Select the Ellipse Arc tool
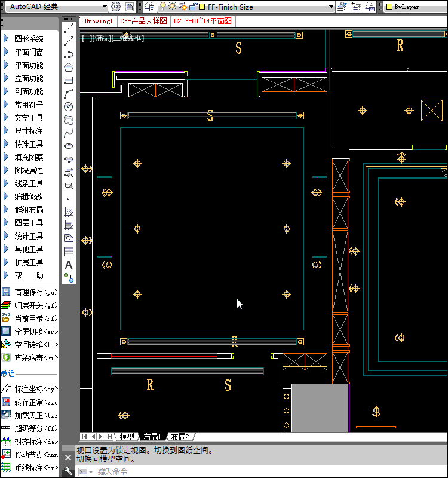448x478 pixels. [x=69, y=159]
